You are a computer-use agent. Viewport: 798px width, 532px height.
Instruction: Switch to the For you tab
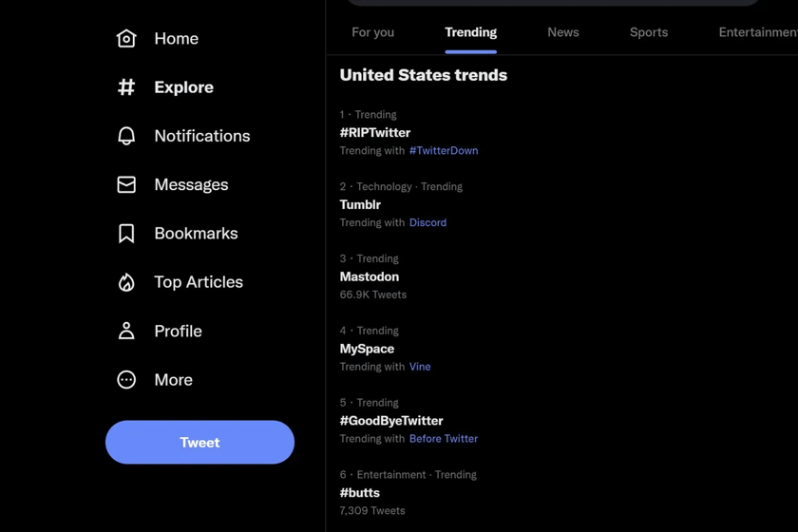tap(372, 32)
